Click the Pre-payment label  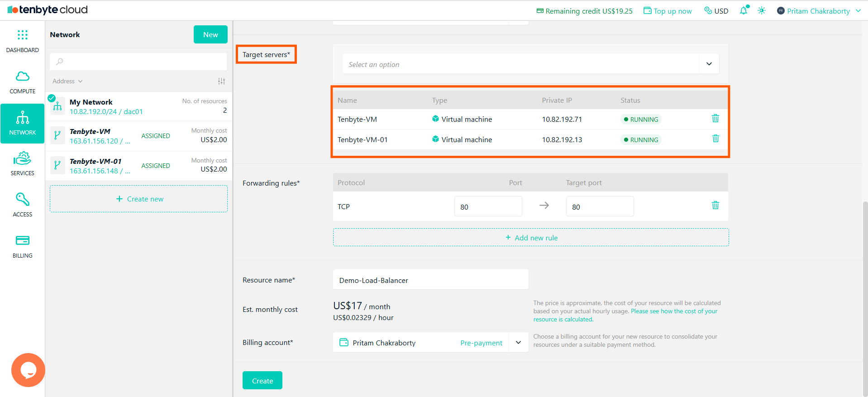pyautogui.click(x=481, y=343)
